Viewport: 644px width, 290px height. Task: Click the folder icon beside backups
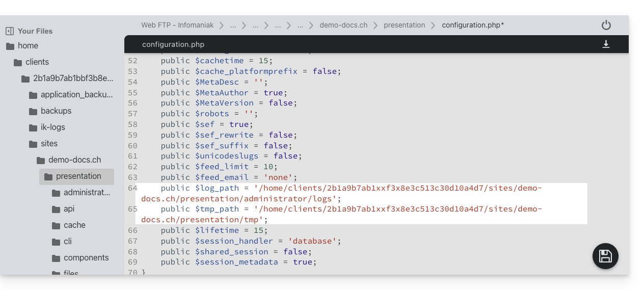(33, 111)
